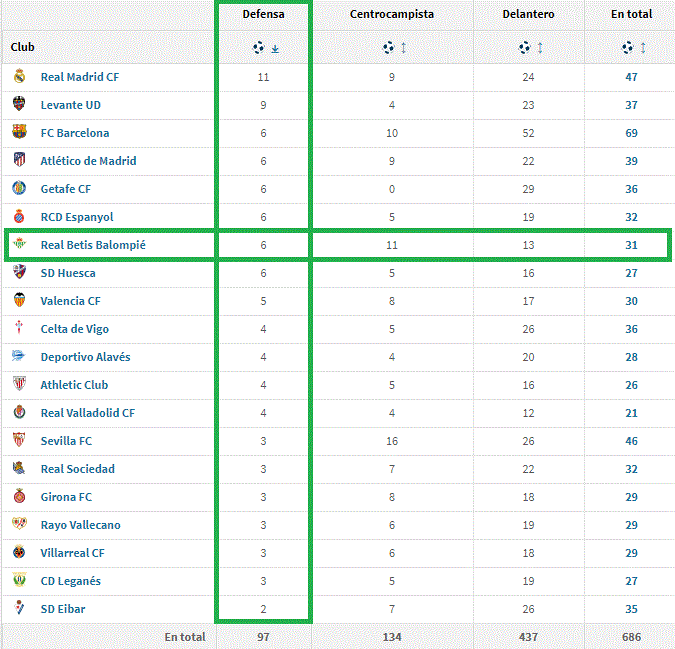Viewport: 675px width, 649px height.
Task: Click the Real Madrid CF crest icon
Action: [19, 77]
